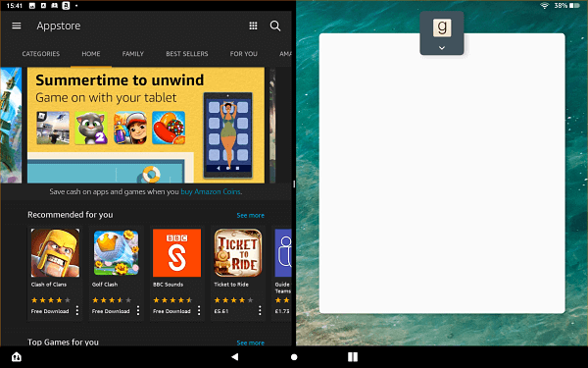Viewport: 588px width, 368px height.
Task: Open more options for BBC Sounds
Action: 199,310
